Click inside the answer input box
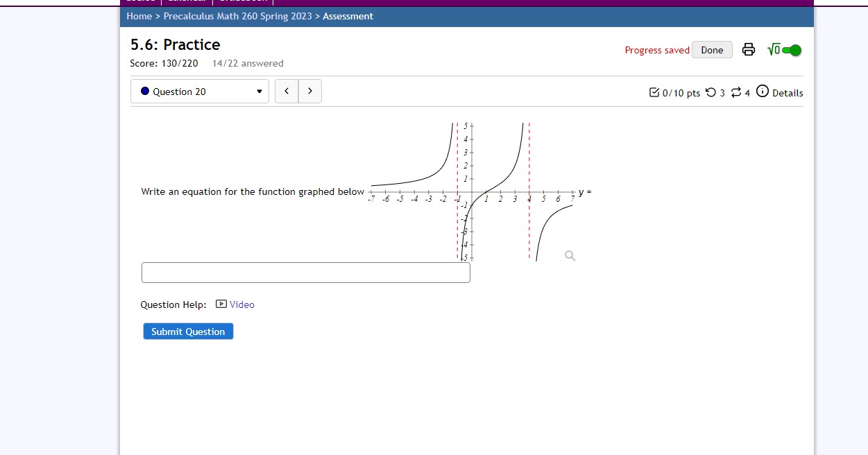The width and height of the screenshot is (868, 455). coord(305,272)
